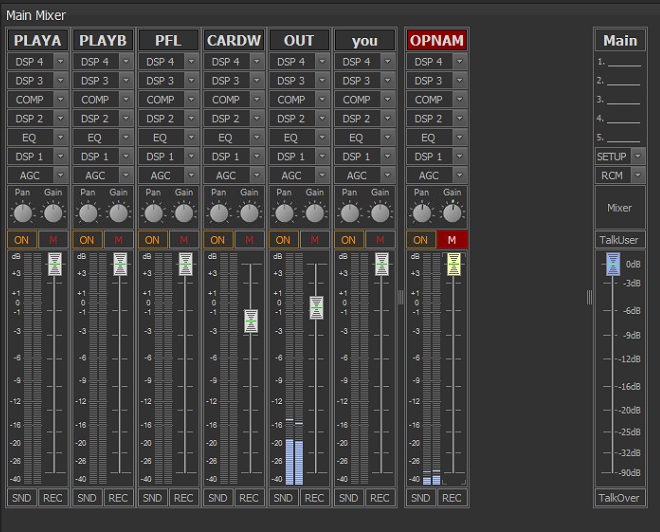Open the OUT DSP 2 dropdown
The image size is (660, 532).
pyautogui.click(x=322, y=118)
